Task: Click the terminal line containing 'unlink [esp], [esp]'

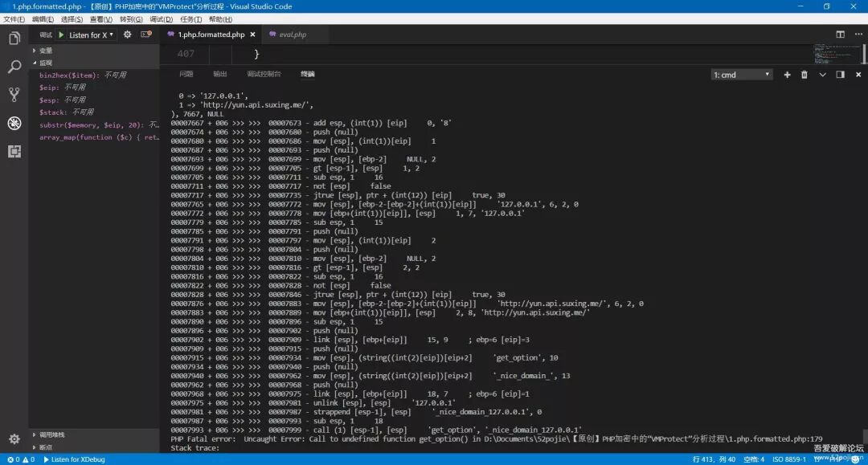Action: 313,403
